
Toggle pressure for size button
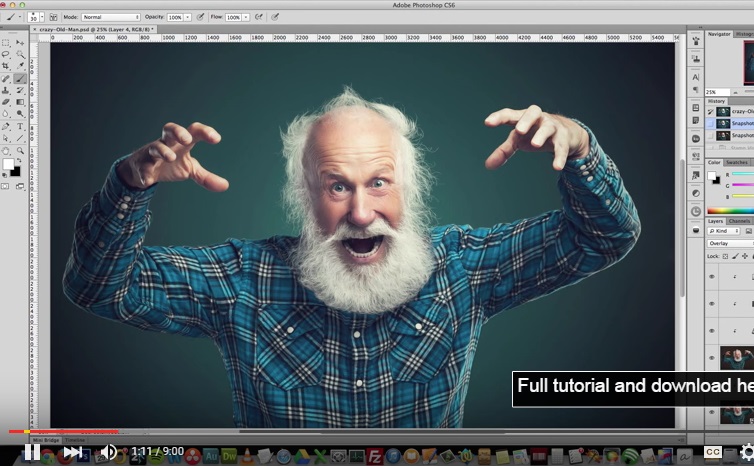[x=275, y=17]
